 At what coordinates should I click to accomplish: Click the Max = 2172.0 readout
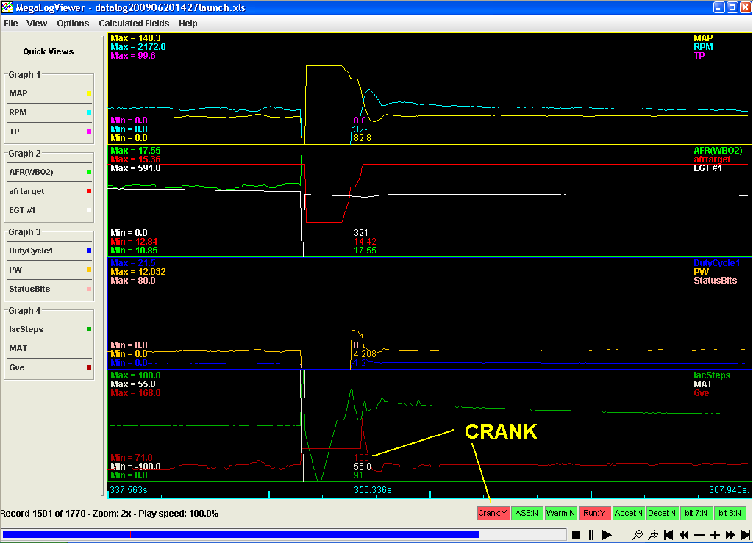click(x=138, y=47)
